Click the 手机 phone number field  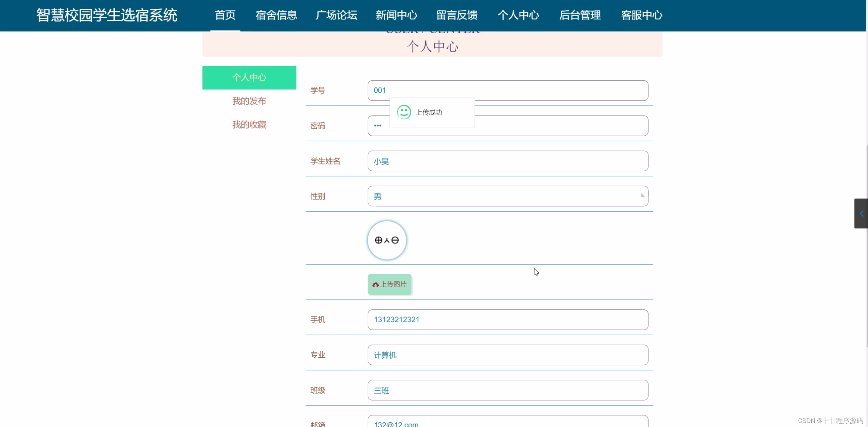[507, 320]
